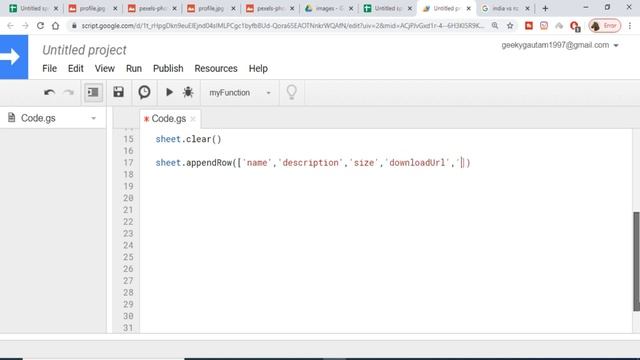Open the Help menu
Screen dimensions: 640x360
258,69
